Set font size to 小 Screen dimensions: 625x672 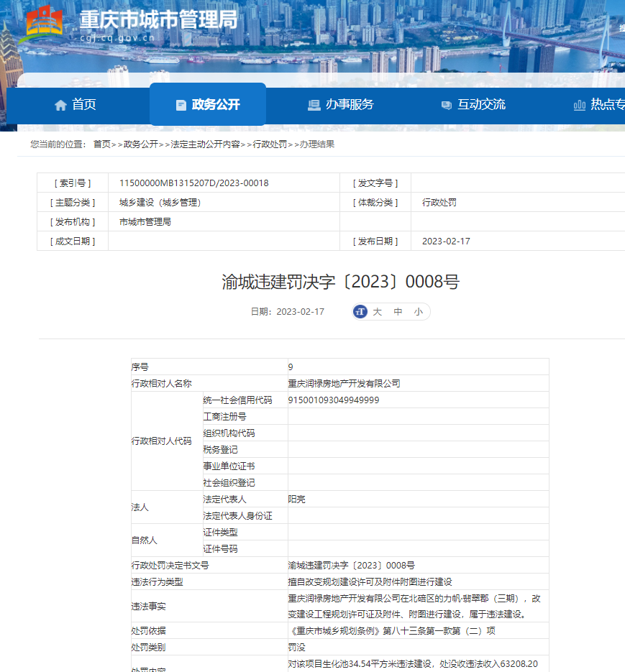point(419,312)
